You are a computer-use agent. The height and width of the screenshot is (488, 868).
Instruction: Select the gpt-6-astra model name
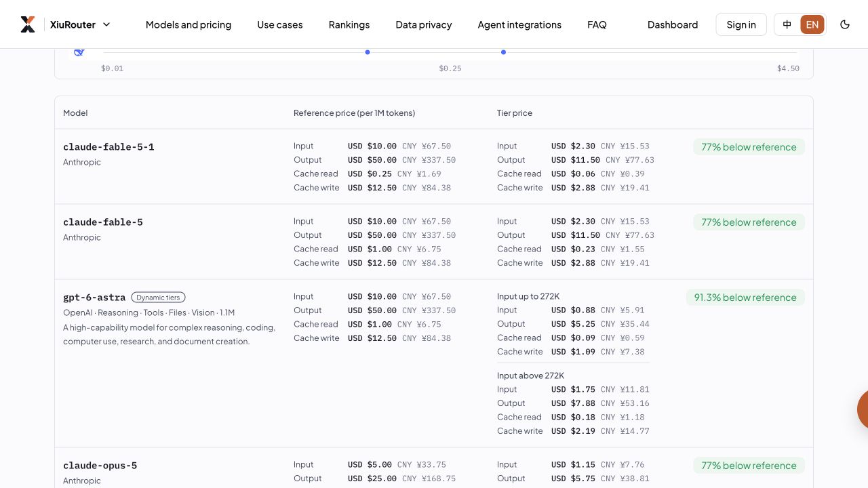[94, 298]
